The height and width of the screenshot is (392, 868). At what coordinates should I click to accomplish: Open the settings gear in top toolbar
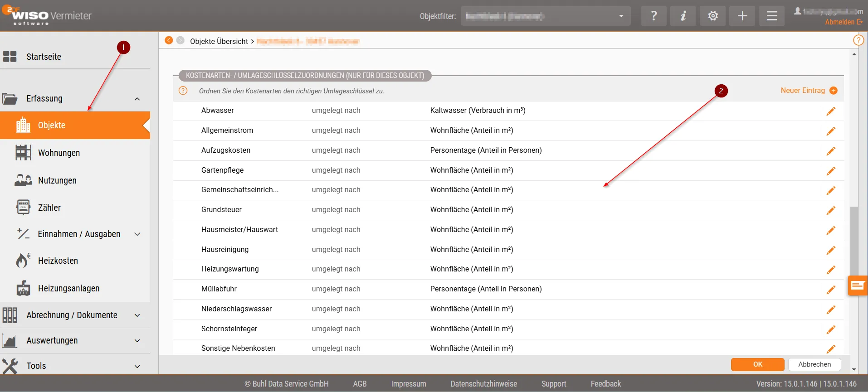[713, 16]
